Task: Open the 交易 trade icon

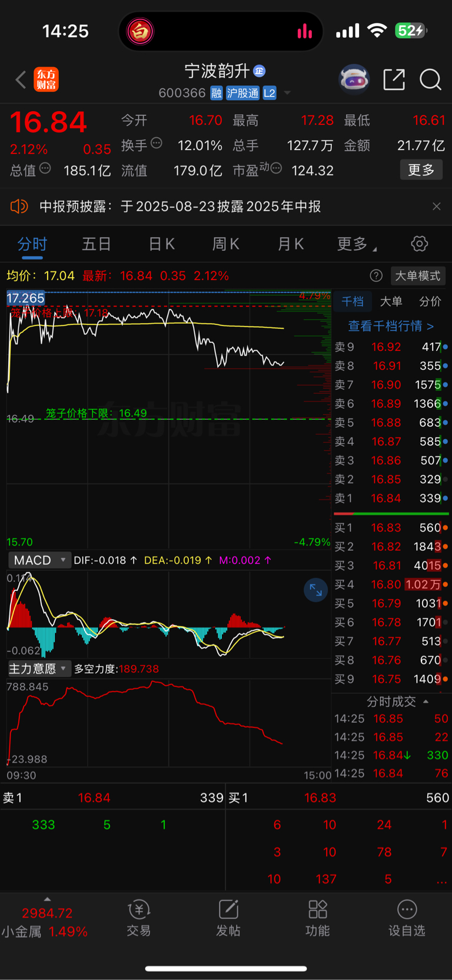Action: [139, 918]
